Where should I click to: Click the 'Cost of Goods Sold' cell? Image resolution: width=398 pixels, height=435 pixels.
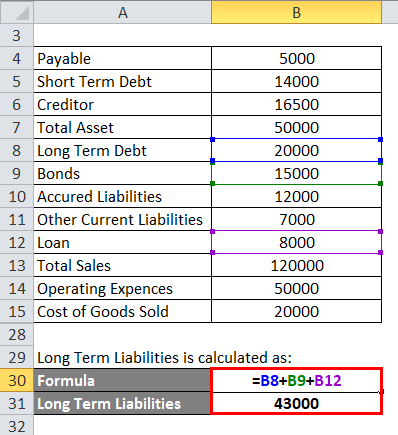tap(122, 311)
